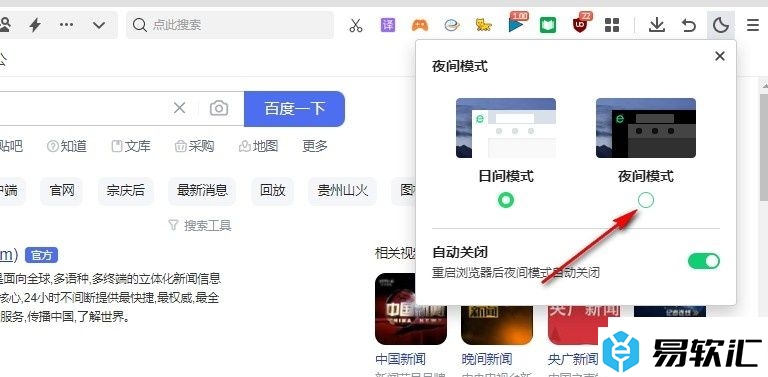Open the downloads icon
Image resolution: width=768 pixels, height=377 pixels.
[x=656, y=25]
